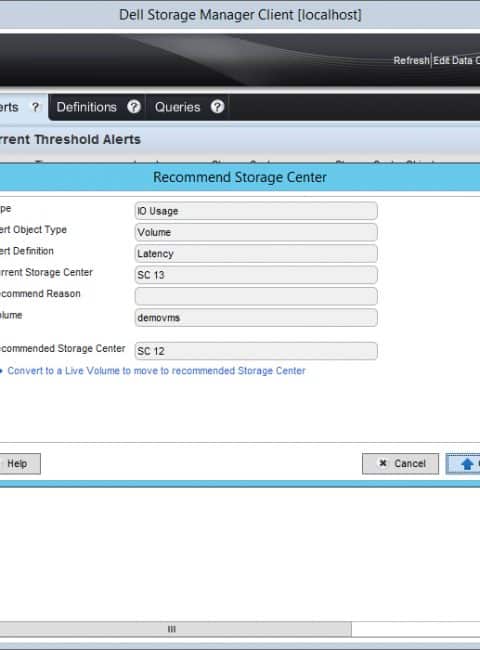Click the Current Storage Center label
This screenshot has width=480, height=650.
click(x=46, y=272)
